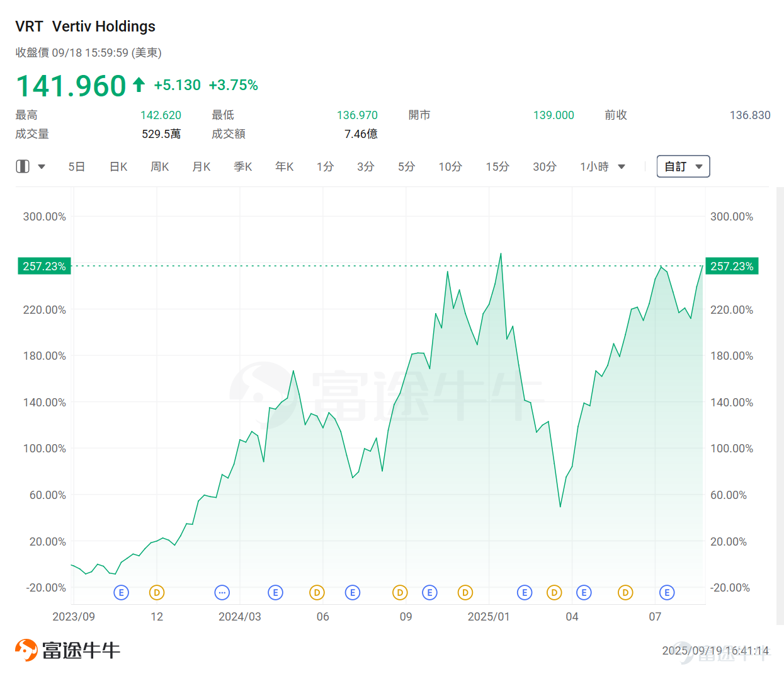
Task: Expand the arrow next to 1小時
Action: [622, 167]
